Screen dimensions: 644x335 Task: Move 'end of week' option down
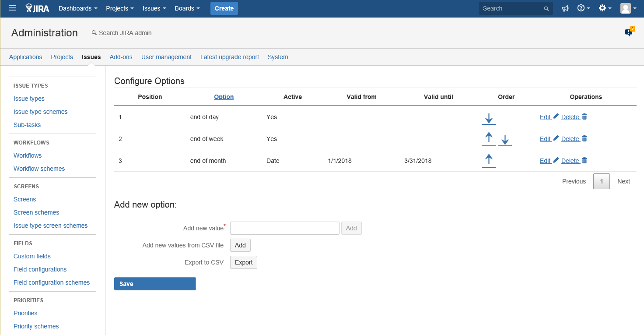pos(505,140)
